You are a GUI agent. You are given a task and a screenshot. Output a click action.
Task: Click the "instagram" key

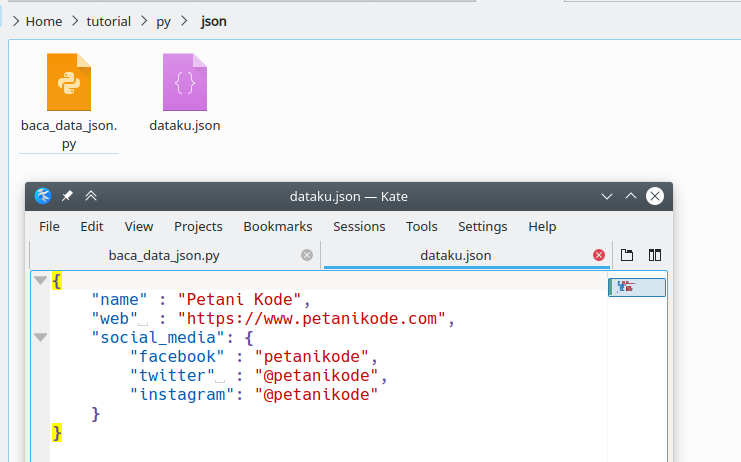182,395
